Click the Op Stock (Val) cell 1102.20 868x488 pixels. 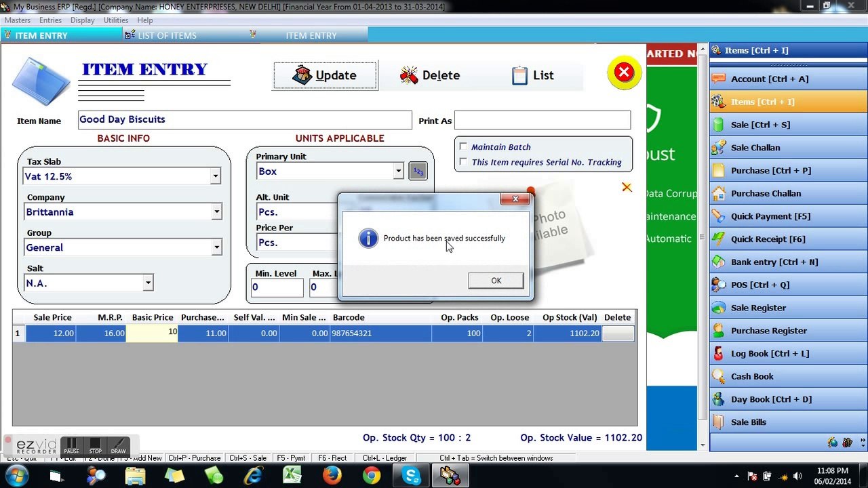pos(568,333)
